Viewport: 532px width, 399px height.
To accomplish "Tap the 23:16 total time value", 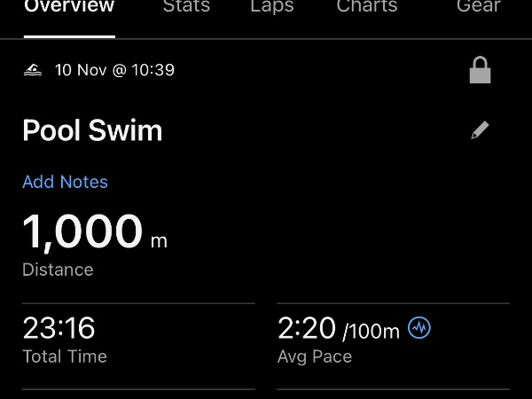I will pyautogui.click(x=59, y=329).
